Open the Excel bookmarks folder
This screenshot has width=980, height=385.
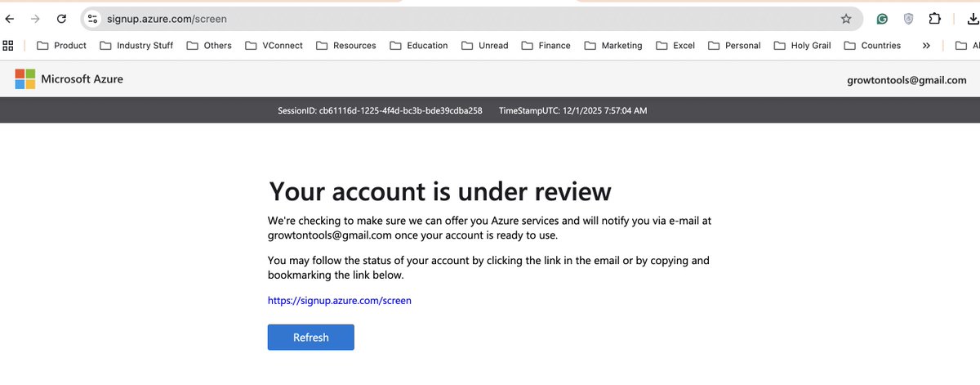(x=675, y=46)
